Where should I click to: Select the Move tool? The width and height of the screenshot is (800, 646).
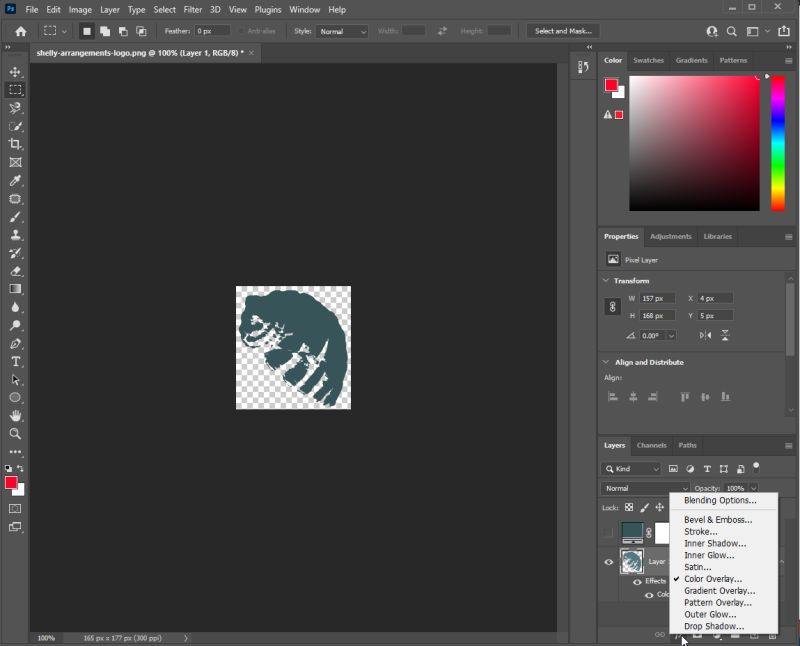point(14,71)
